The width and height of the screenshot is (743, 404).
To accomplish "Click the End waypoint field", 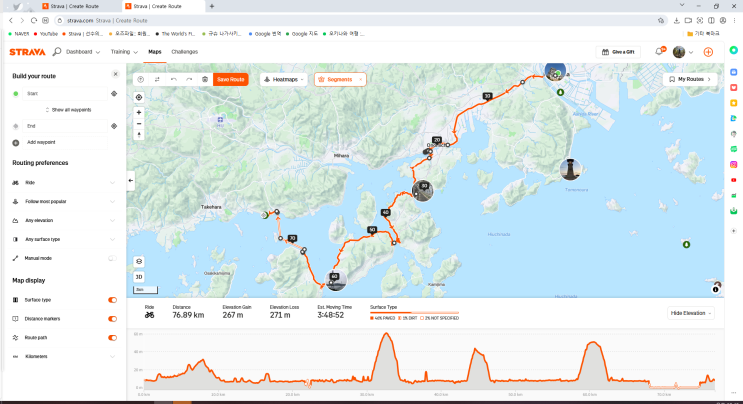I will click(65, 126).
